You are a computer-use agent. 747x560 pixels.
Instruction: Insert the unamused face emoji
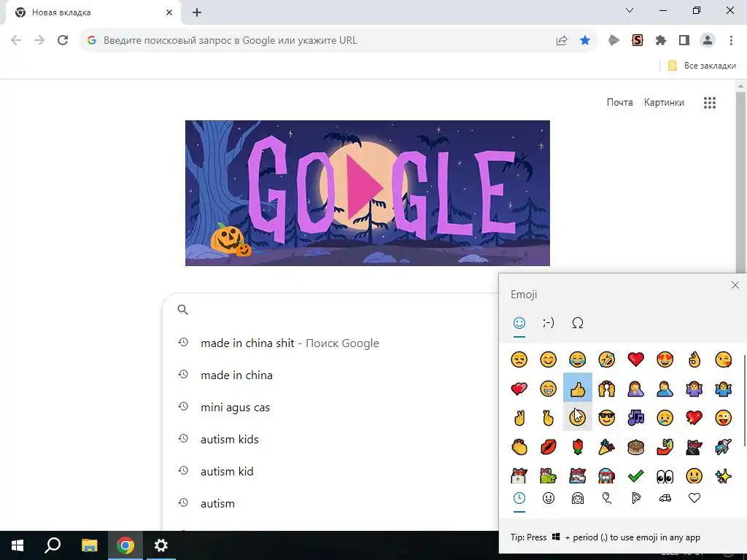tap(519, 359)
